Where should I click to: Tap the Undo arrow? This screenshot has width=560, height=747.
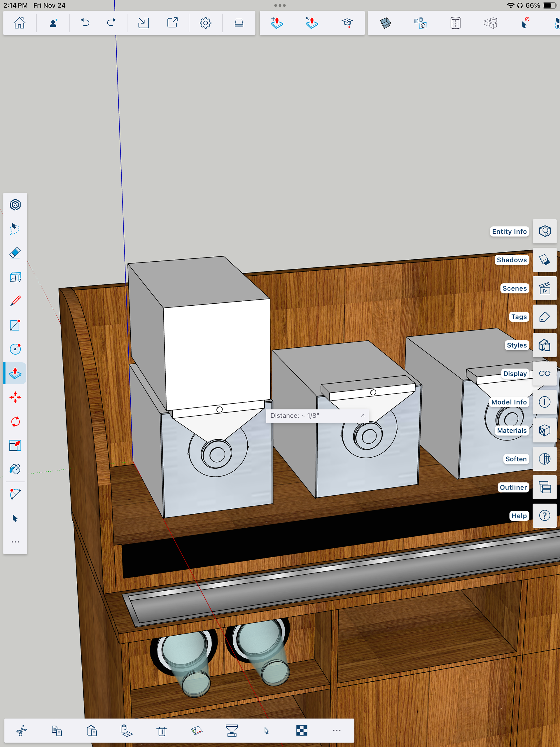[x=85, y=23]
